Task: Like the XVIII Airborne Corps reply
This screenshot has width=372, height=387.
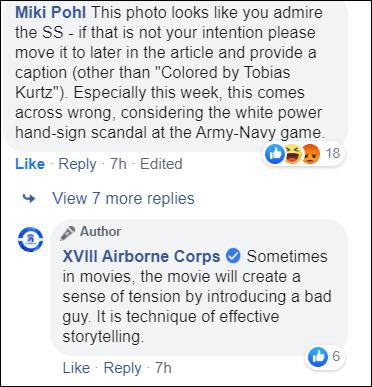Action: 76,368
